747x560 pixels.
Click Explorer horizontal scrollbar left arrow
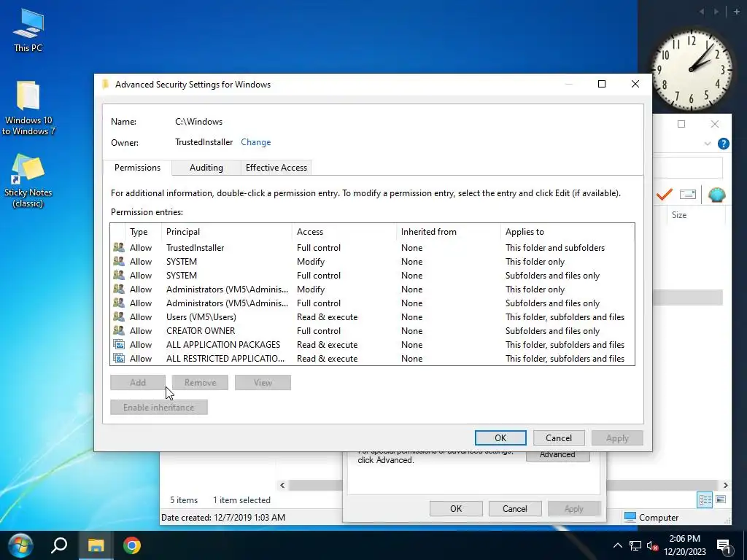click(282, 485)
